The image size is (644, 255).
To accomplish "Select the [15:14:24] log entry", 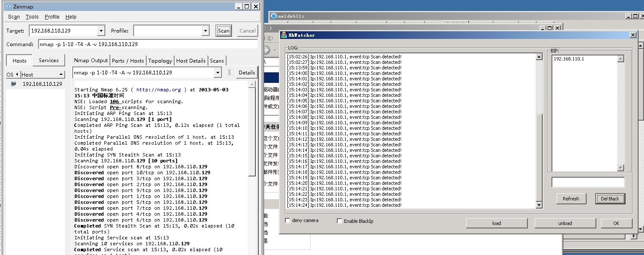I will click(344, 205).
